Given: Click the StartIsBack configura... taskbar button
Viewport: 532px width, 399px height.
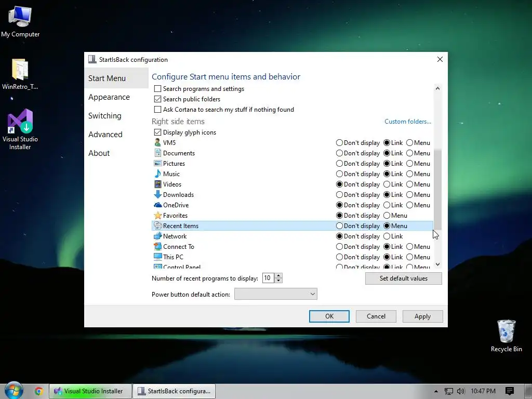Looking at the screenshot, I should pyautogui.click(x=174, y=391).
